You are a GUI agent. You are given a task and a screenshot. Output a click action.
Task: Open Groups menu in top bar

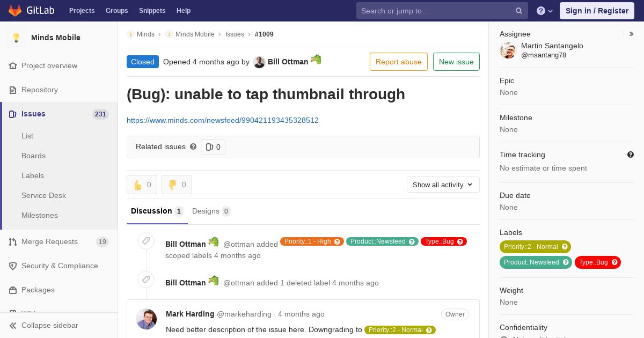[x=117, y=11]
